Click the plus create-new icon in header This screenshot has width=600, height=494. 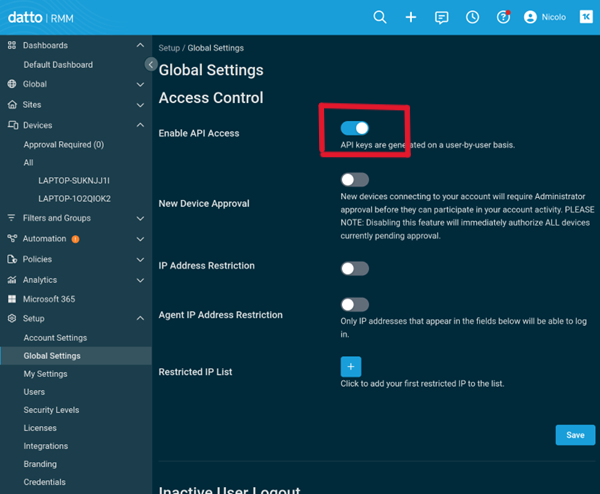411,17
